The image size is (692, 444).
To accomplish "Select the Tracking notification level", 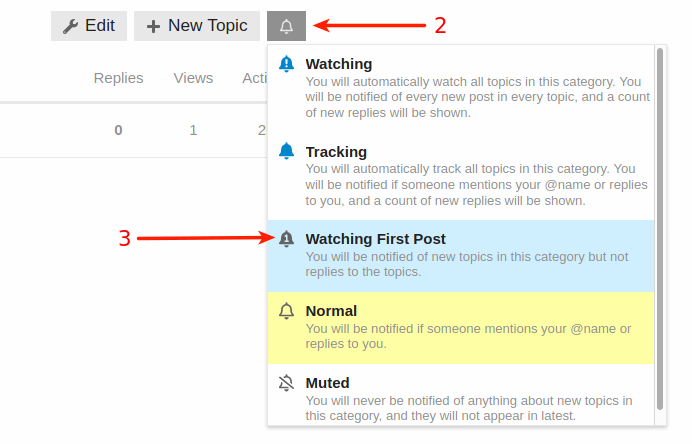I will click(461, 176).
